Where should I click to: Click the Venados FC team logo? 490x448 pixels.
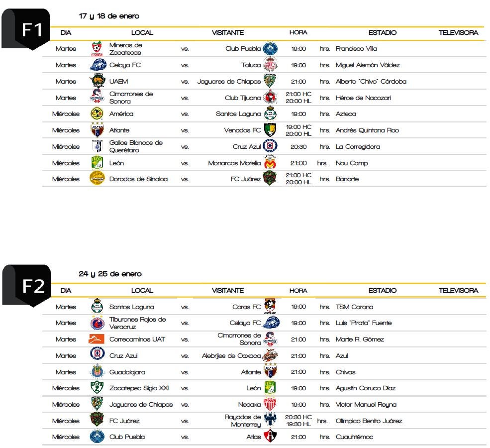point(270,130)
